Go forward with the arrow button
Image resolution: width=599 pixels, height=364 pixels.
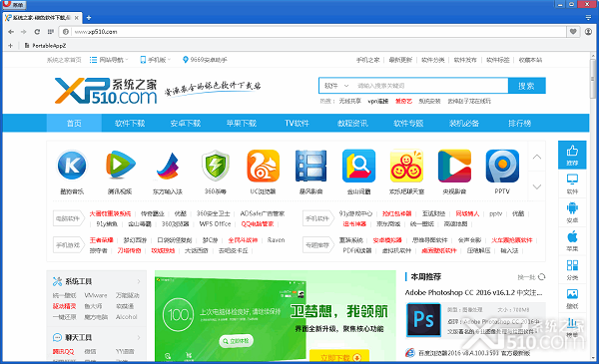click(24, 32)
